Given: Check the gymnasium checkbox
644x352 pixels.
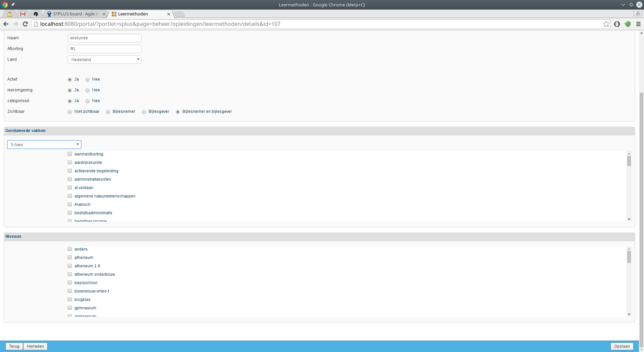Looking at the screenshot, I should (x=70, y=308).
